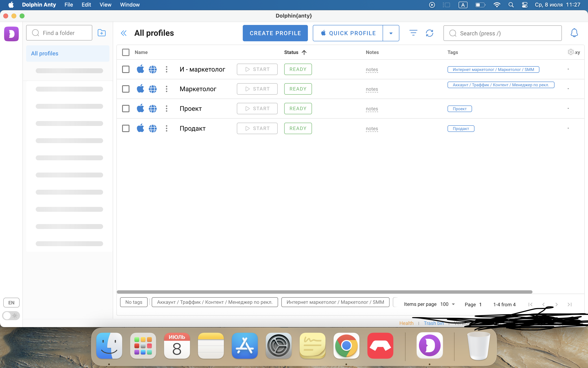The image size is (588, 368).
Task: Open the File menu
Action: [69, 5]
